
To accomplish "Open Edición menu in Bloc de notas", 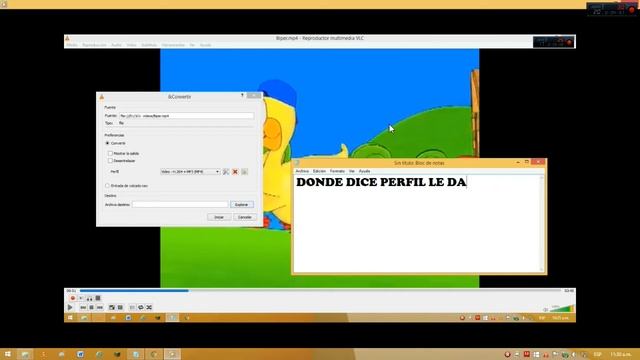I will pos(319,171).
